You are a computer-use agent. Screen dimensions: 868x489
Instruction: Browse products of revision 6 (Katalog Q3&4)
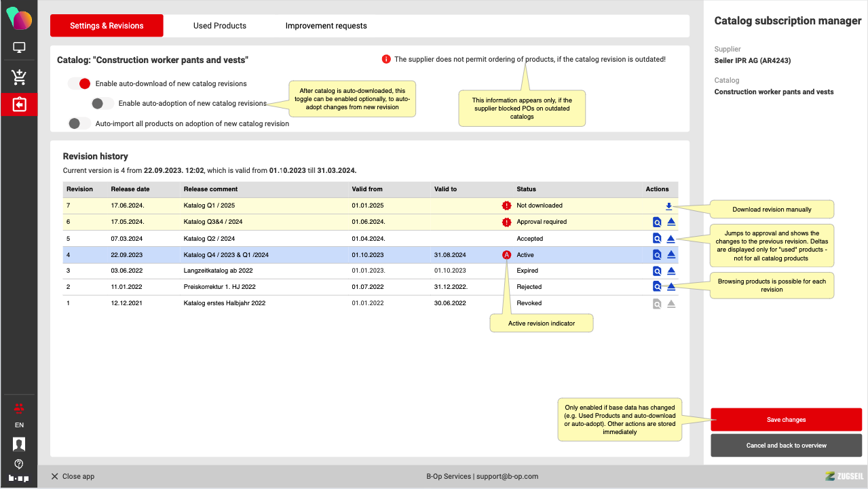click(x=657, y=222)
